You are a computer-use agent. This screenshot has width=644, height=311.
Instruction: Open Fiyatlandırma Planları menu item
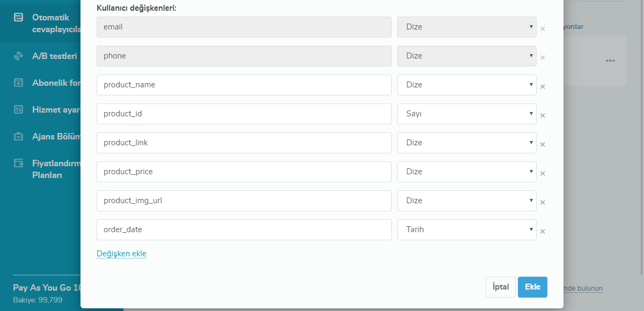point(56,169)
